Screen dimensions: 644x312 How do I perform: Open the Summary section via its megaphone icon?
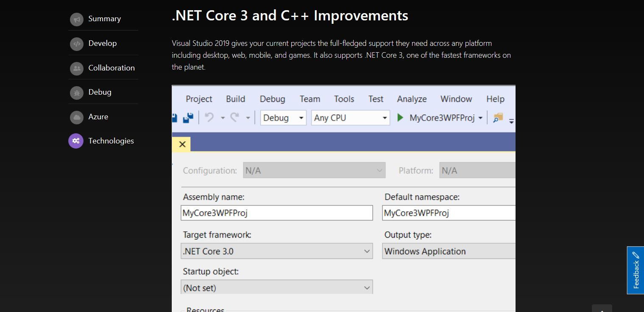(77, 19)
